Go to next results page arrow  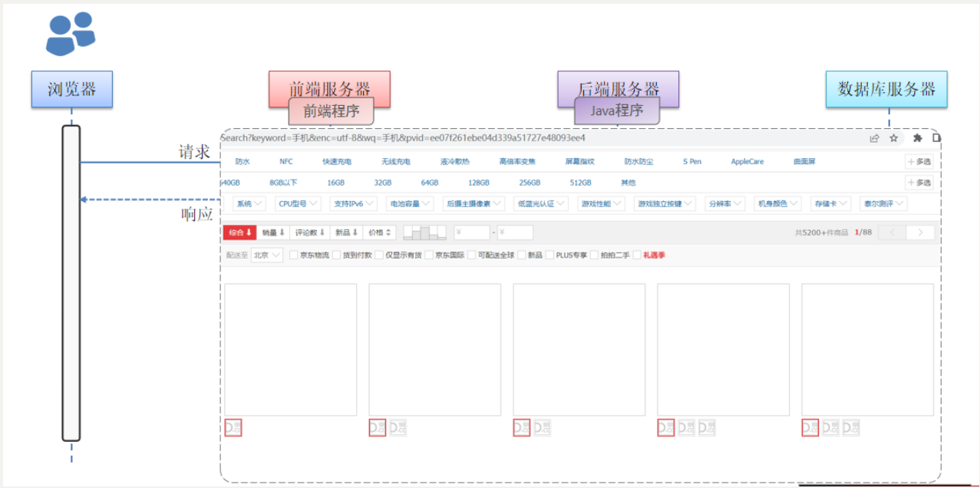pos(920,232)
